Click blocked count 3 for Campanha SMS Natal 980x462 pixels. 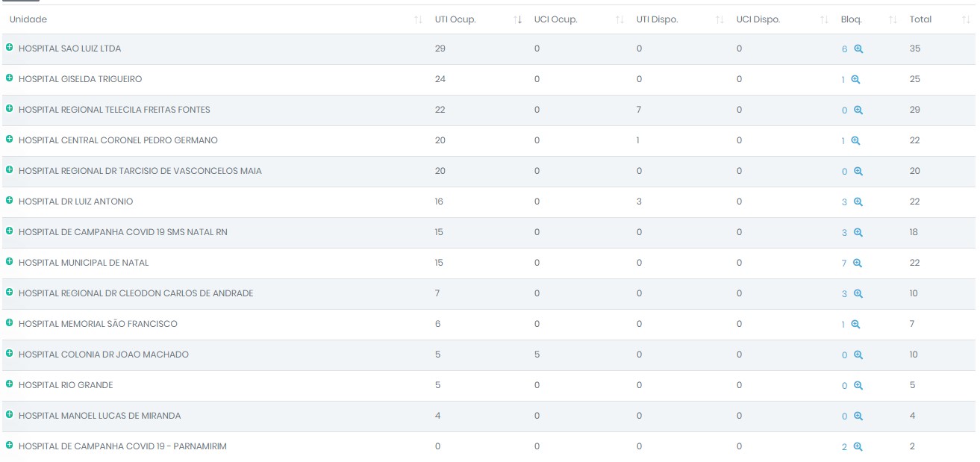[844, 233]
